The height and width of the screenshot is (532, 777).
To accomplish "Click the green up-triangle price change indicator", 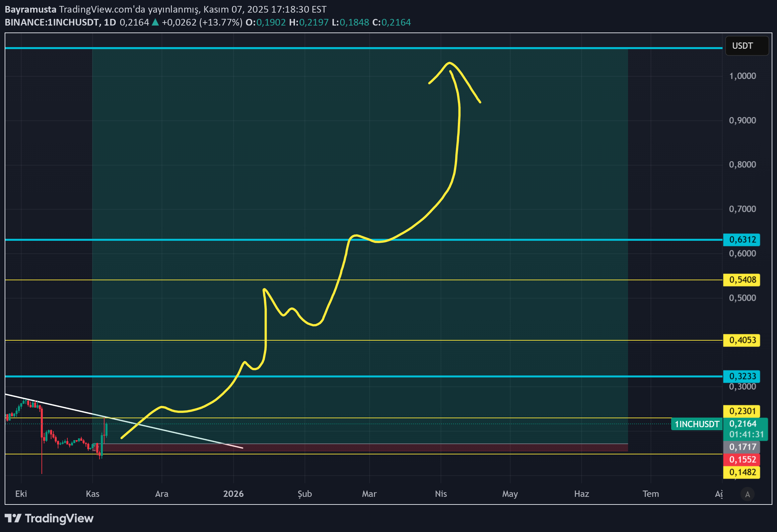I will 155,23.
